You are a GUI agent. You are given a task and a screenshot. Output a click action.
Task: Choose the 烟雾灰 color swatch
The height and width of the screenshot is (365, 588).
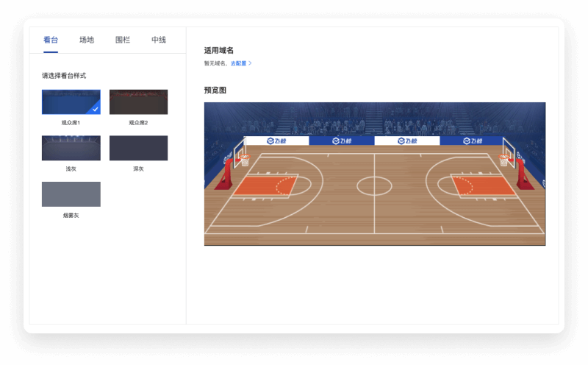click(71, 194)
